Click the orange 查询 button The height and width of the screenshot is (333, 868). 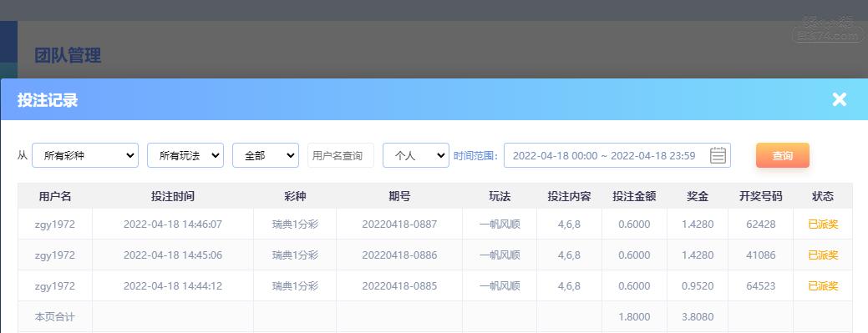point(783,155)
